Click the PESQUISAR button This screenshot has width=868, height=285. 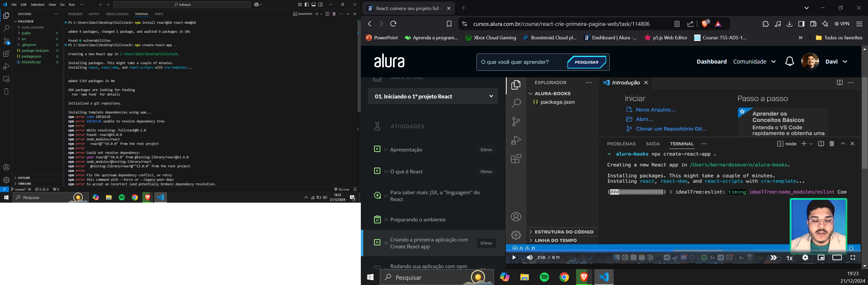tap(587, 62)
